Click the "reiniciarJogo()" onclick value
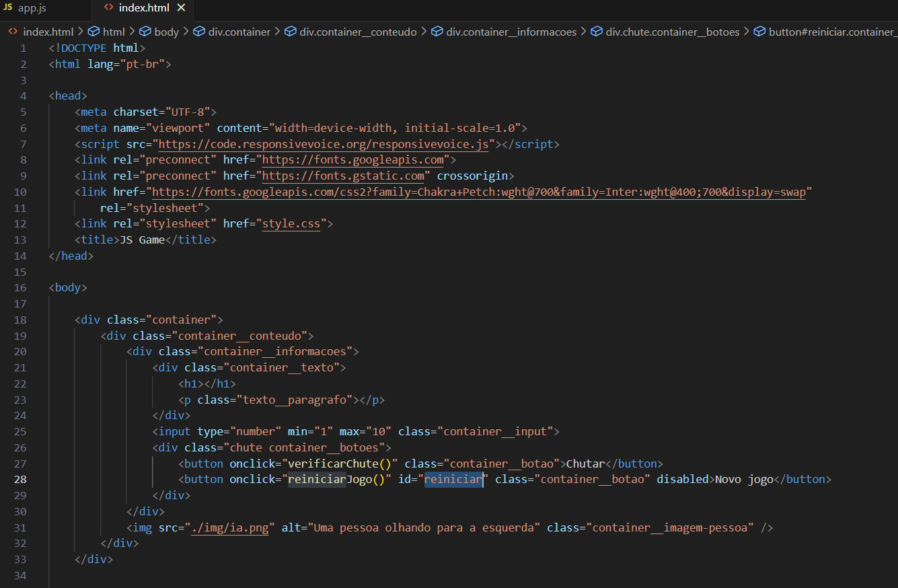 pos(336,479)
